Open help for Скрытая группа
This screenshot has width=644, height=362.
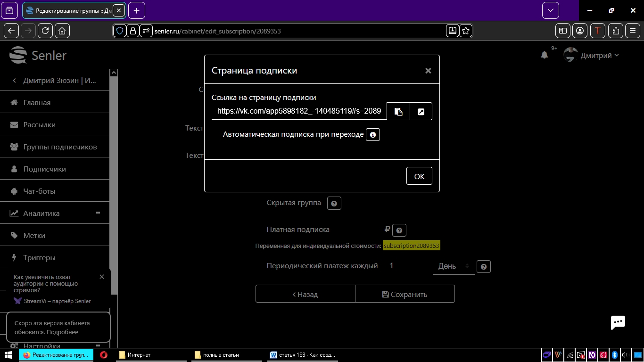(334, 203)
